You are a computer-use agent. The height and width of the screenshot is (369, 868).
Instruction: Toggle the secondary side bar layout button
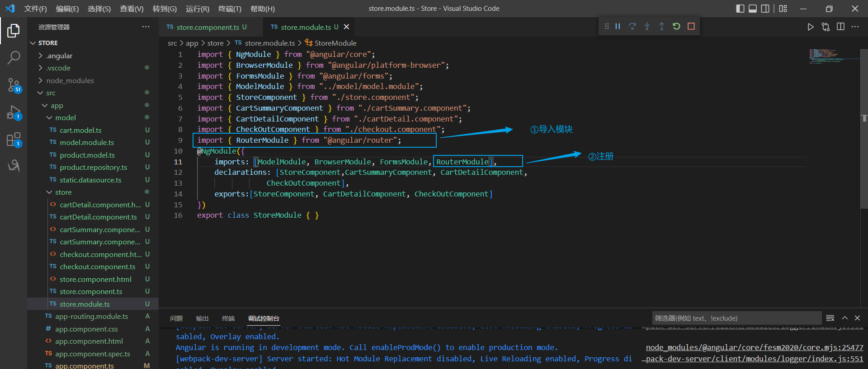click(x=765, y=9)
